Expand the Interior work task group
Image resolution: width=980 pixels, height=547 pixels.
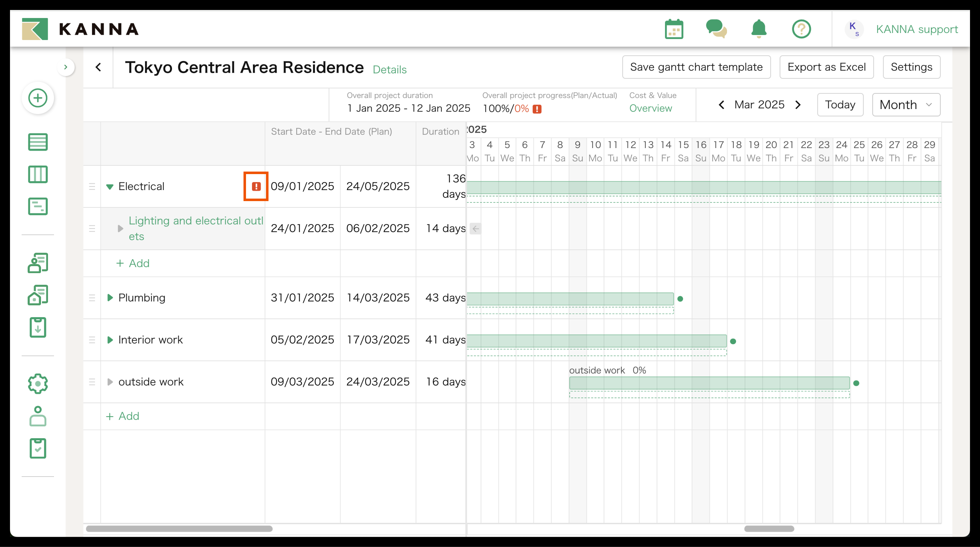(109, 340)
